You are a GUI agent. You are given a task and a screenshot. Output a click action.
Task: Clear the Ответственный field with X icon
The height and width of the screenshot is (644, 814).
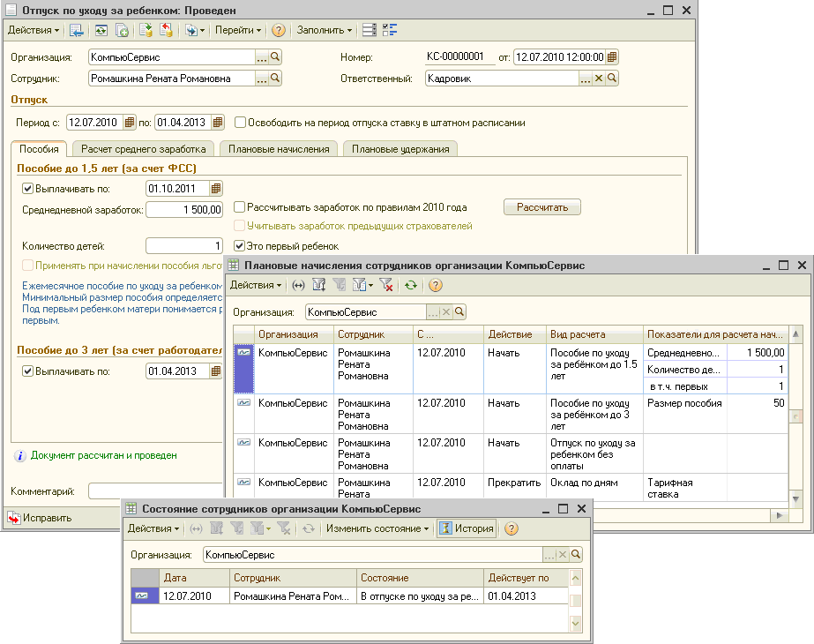pos(599,78)
